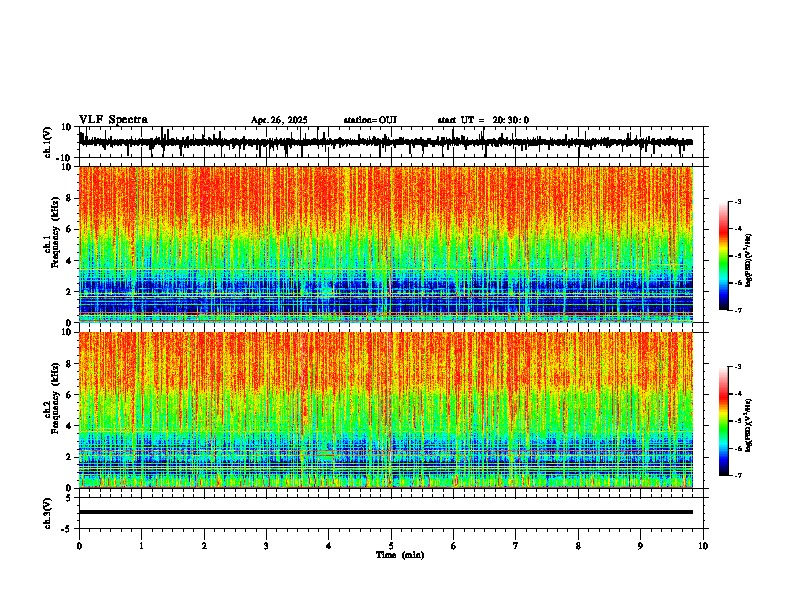Image resolution: width=792 pixels, height=612 pixels.
Task: Click the "ch.2 Frequency (kHz)" axis label
Action: pyautogui.click(x=52, y=397)
